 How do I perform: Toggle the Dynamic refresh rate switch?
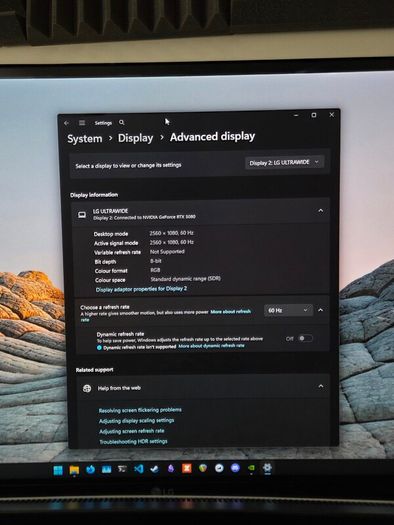(x=305, y=338)
